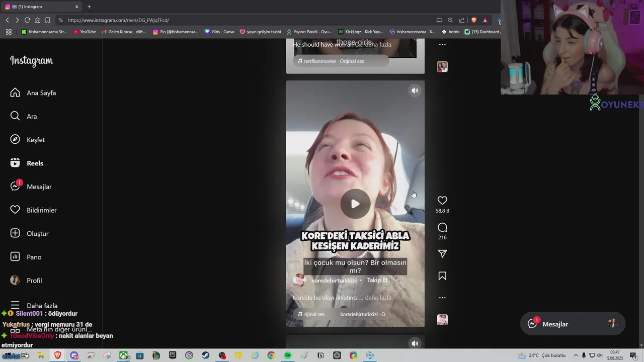Open more options on the upper reel

[442, 45]
